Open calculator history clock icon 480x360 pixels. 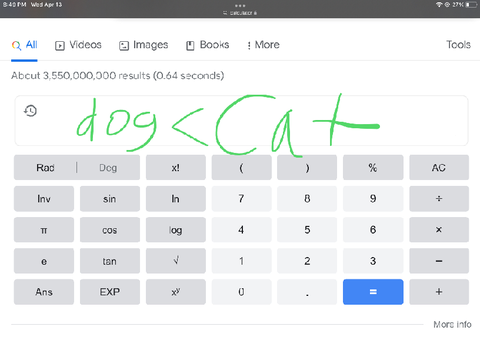coord(30,111)
